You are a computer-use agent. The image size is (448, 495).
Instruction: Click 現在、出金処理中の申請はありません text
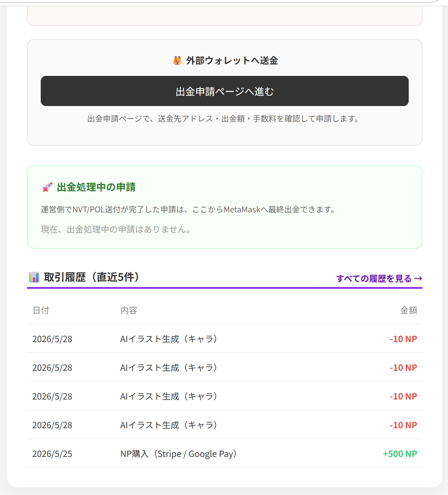[116, 229]
